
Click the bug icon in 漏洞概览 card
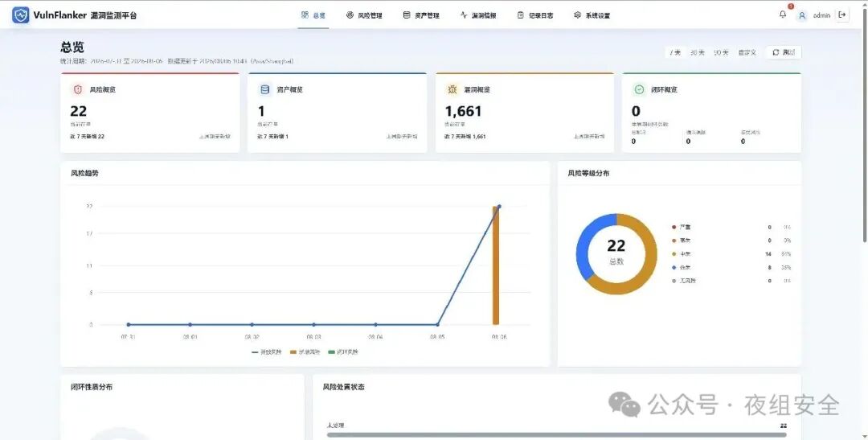(x=452, y=89)
